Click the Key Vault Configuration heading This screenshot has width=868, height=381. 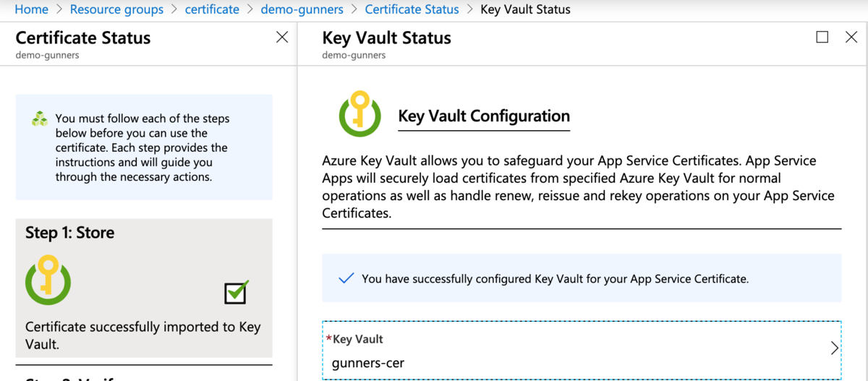pyautogui.click(x=484, y=116)
